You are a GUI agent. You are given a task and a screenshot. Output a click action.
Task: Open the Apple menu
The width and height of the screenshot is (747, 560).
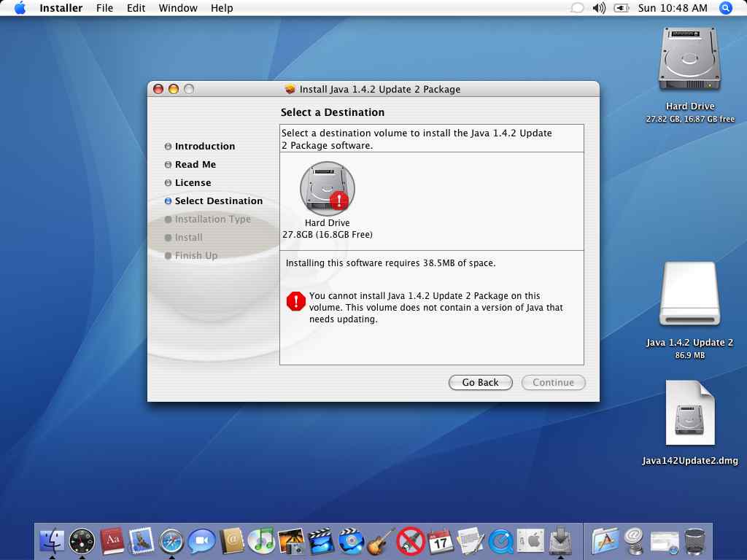click(x=20, y=8)
